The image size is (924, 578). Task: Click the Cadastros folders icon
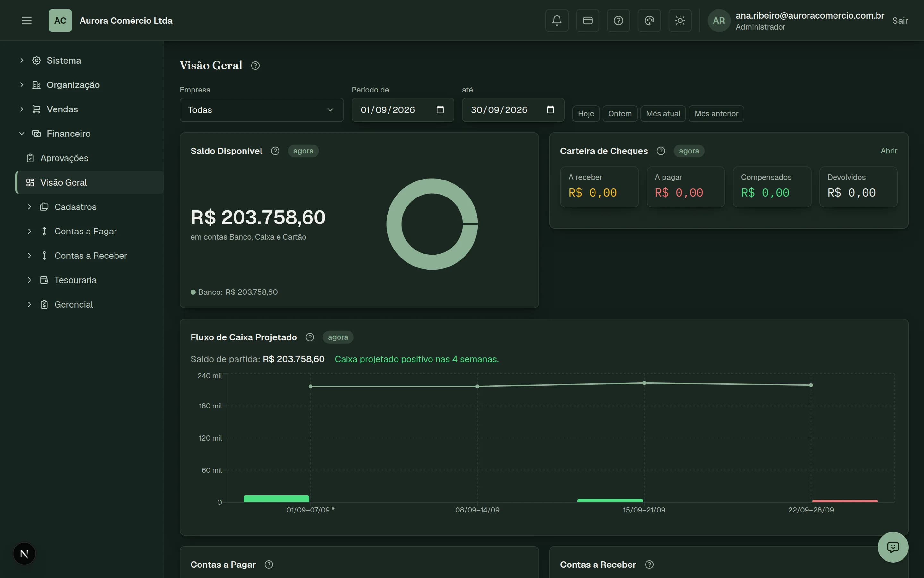point(44,207)
